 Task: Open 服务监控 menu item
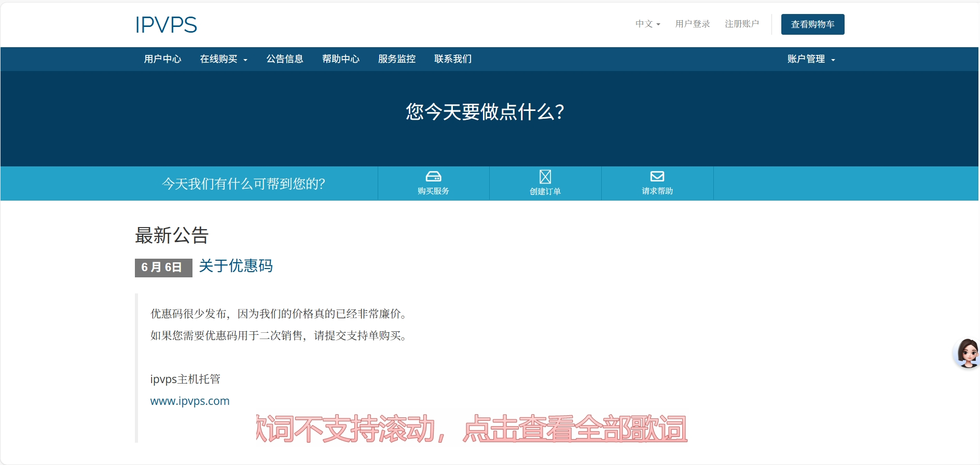pos(396,59)
